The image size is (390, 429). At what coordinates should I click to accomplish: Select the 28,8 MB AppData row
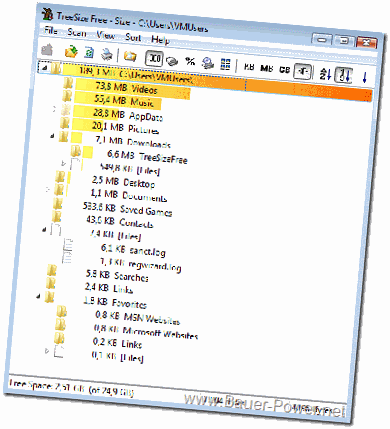pos(113,114)
